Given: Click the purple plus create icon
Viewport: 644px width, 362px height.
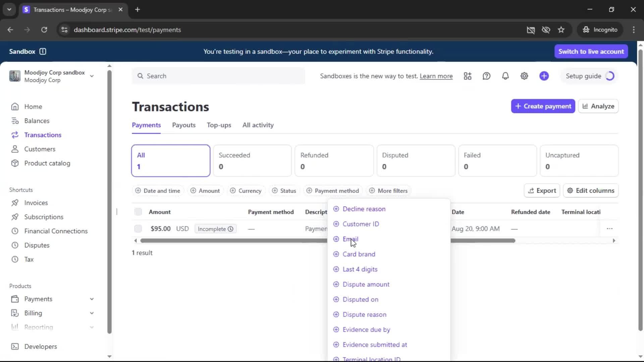Looking at the screenshot, I should [x=544, y=76].
